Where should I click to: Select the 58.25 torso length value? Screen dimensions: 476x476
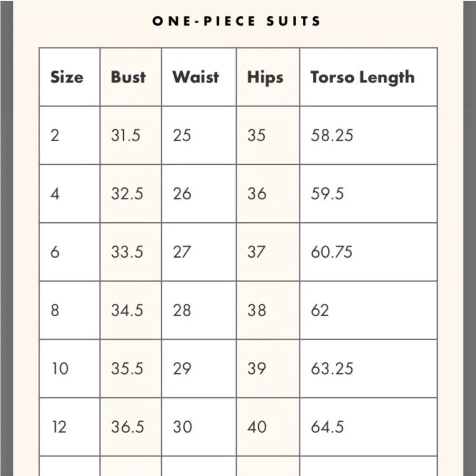click(332, 136)
